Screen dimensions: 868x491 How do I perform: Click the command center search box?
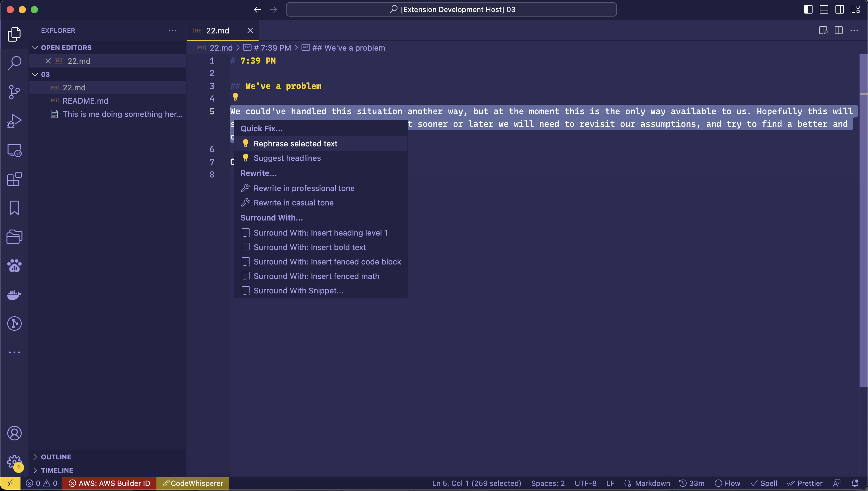(x=451, y=9)
